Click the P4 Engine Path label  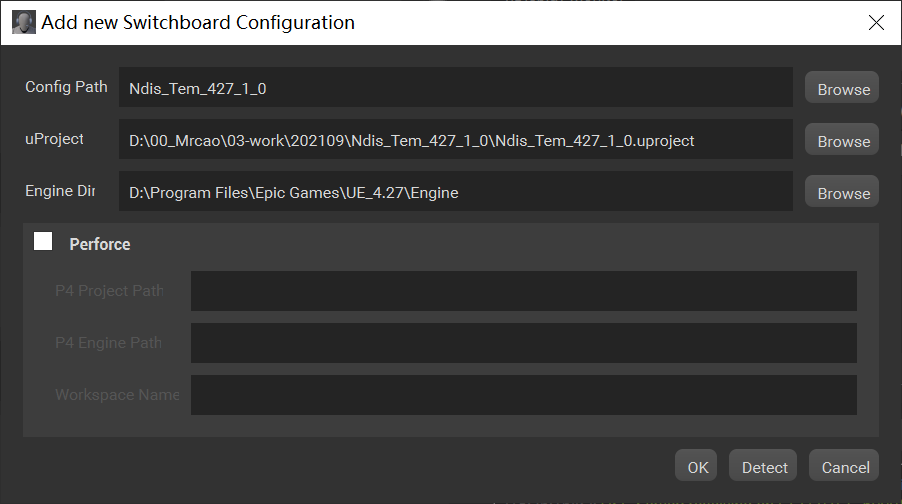point(108,343)
